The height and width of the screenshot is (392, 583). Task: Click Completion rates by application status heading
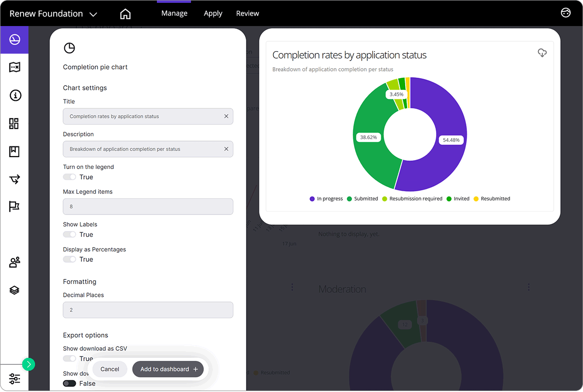[x=349, y=55]
